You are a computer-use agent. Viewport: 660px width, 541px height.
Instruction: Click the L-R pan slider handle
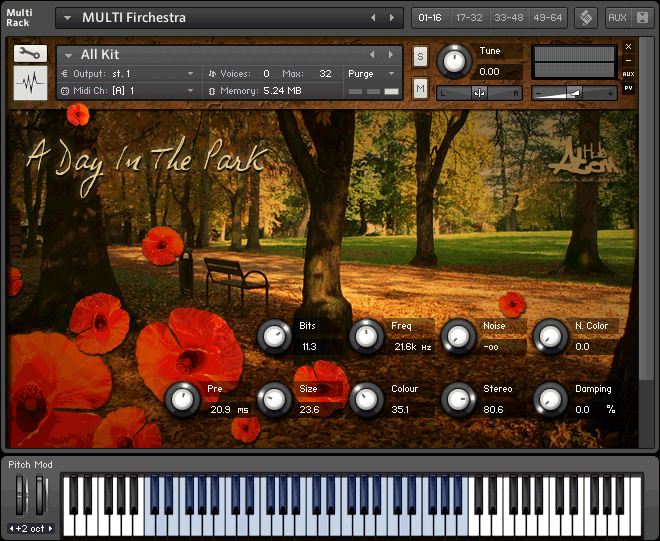click(x=479, y=93)
